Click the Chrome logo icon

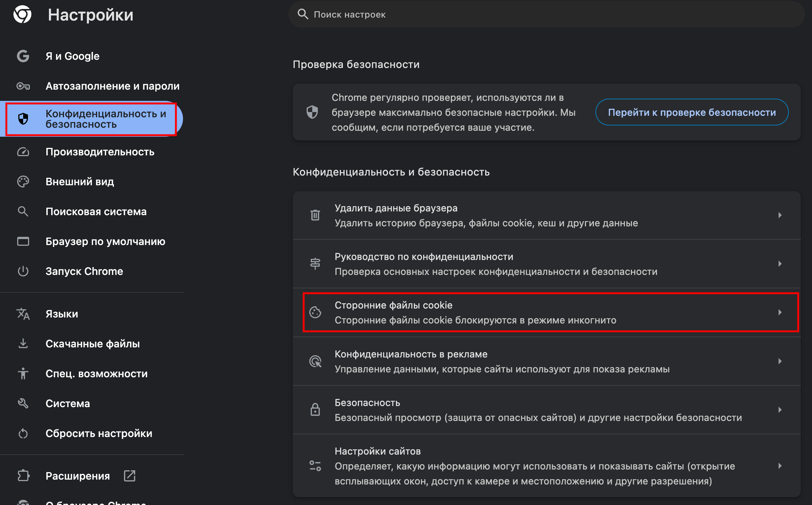(22, 15)
